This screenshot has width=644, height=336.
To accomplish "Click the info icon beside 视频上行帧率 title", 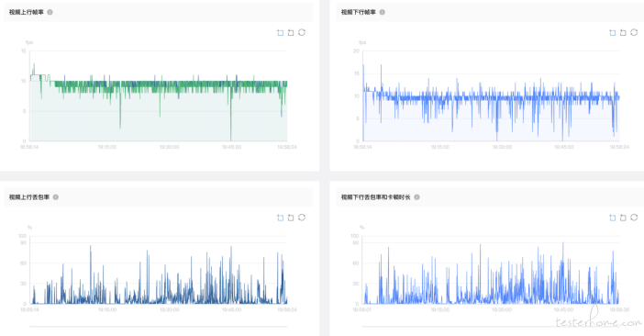I will click(x=50, y=12).
